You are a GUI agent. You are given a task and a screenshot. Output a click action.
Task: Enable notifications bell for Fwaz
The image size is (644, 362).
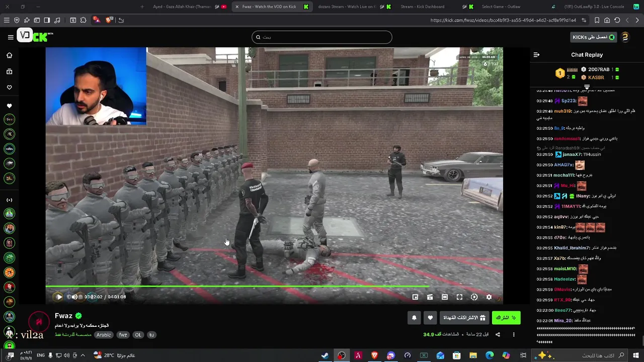point(414,318)
